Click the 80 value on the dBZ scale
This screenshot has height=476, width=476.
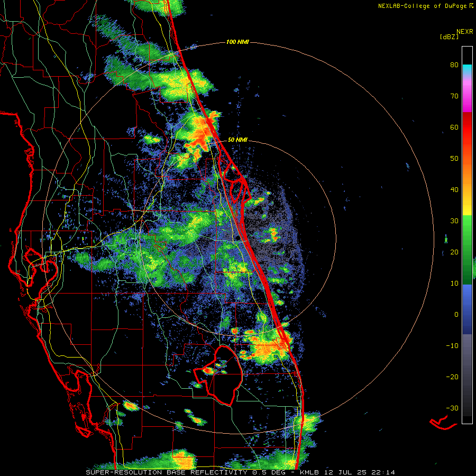454,65
